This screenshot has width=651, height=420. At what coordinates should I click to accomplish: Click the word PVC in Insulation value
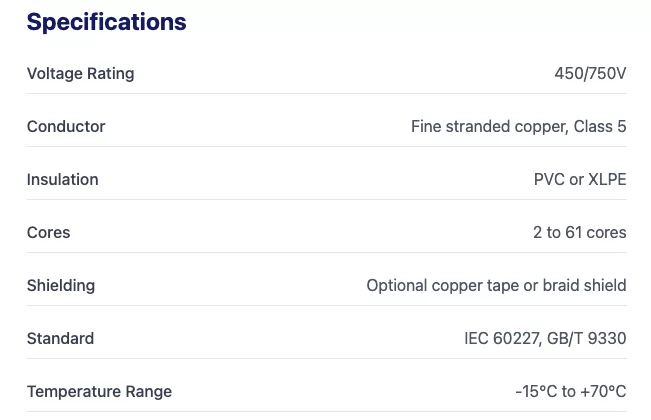point(550,179)
